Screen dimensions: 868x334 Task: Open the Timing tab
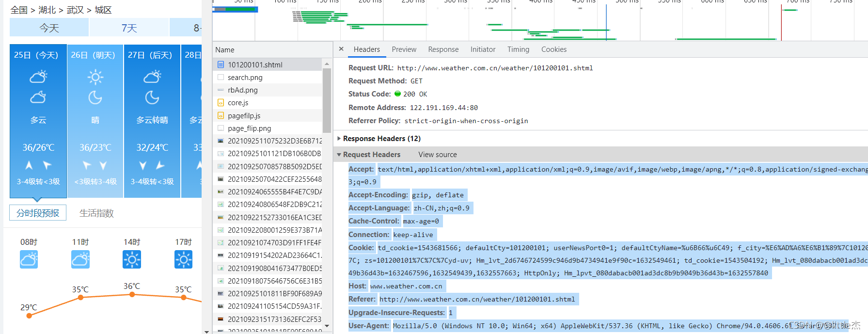[x=518, y=49]
